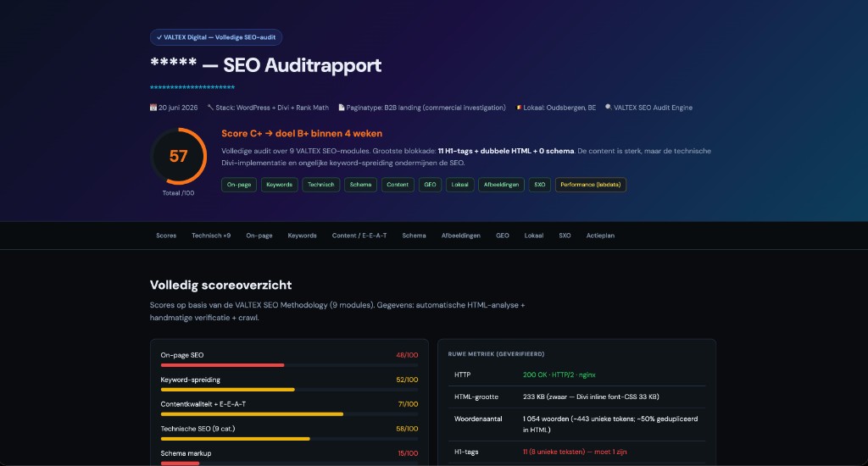This screenshot has height=466, width=868.
Task: Open the Content / E-E-A-T nav tab
Action: coord(359,236)
